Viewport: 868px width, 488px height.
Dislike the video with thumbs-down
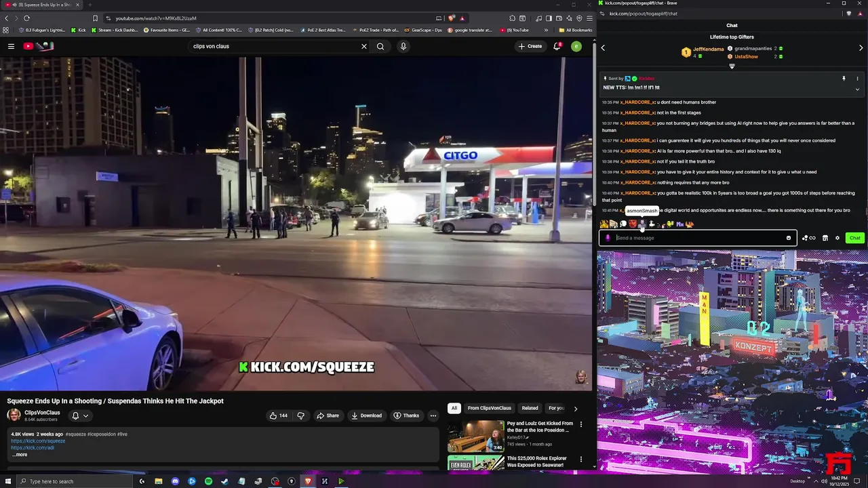[x=300, y=415]
